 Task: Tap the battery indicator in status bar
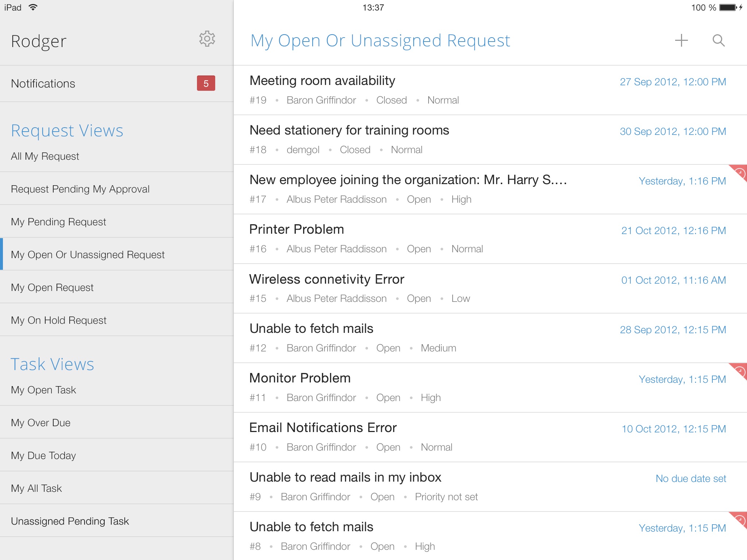[729, 8]
